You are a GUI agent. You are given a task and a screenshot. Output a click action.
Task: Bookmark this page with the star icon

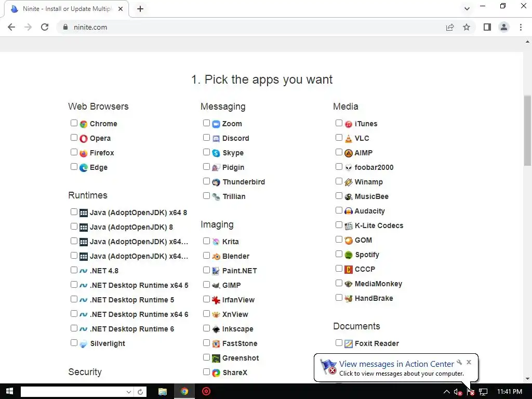coord(467,27)
